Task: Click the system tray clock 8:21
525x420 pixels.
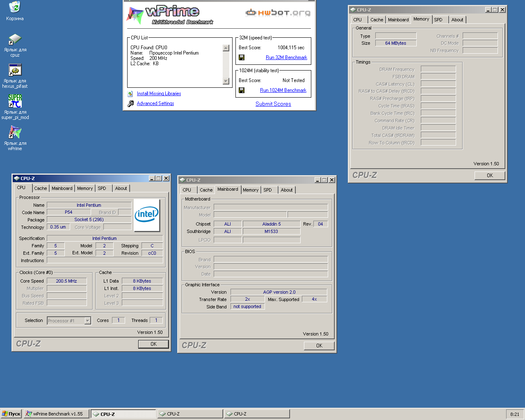Action: click(x=515, y=414)
